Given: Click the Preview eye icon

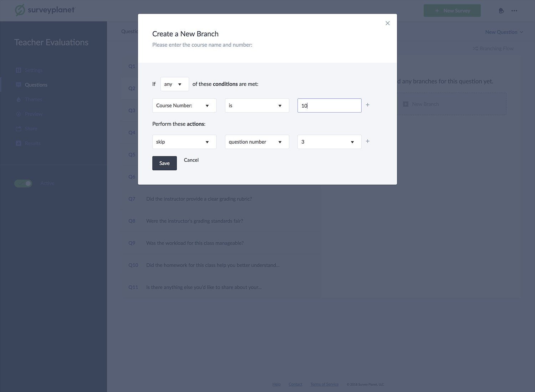Looking at the screenshot, I should [19, 114].
